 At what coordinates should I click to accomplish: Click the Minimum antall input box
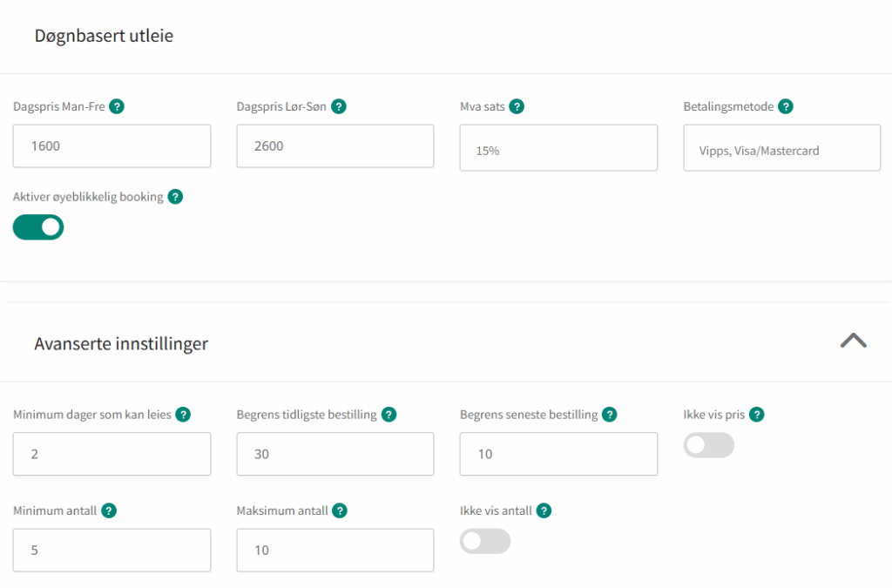(x=111, y=550)
